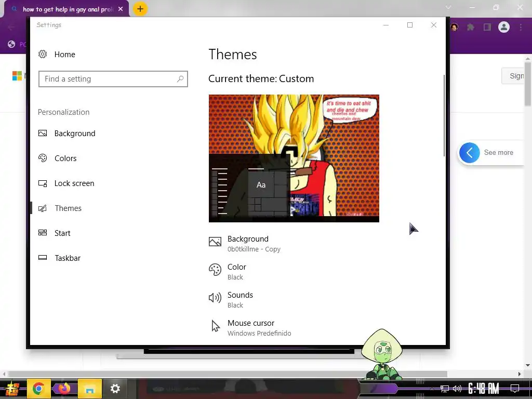The image size is (532, 399).
Task: Open the Taskbar personalization page
Action: coord(68,258)
